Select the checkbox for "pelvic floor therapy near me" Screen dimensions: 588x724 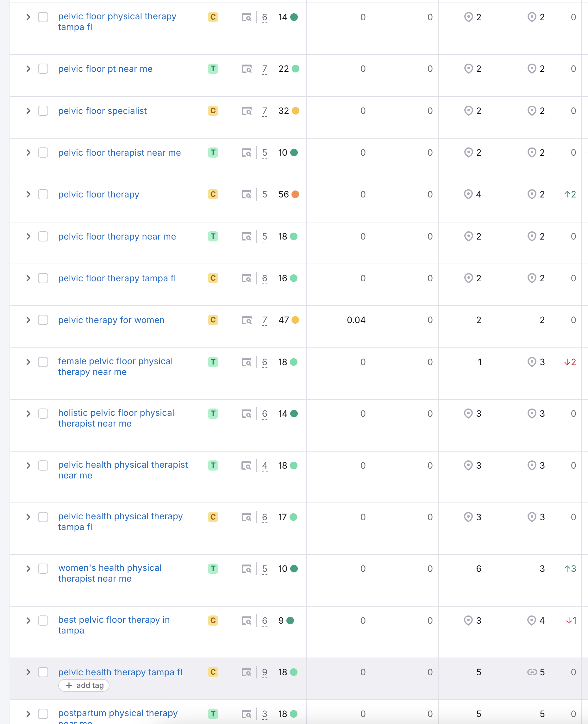[43, 236]
